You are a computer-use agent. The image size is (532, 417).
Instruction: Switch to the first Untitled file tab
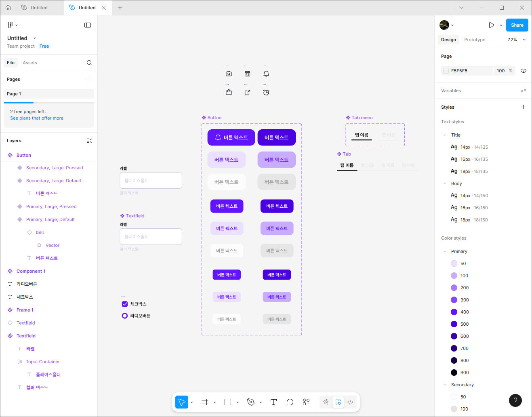39,8
